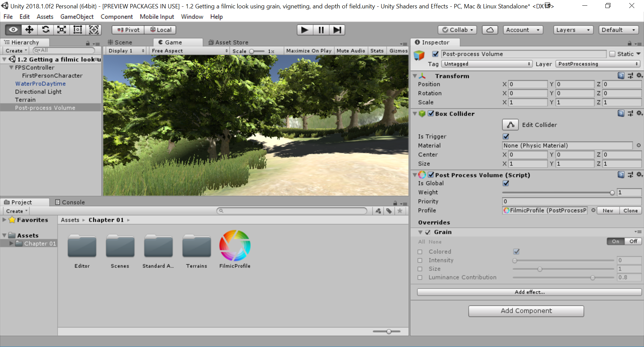The width and height of the screenshot is (644, 347).
Task: Select the Hand tool in toolbar
Action: (13, 30)
